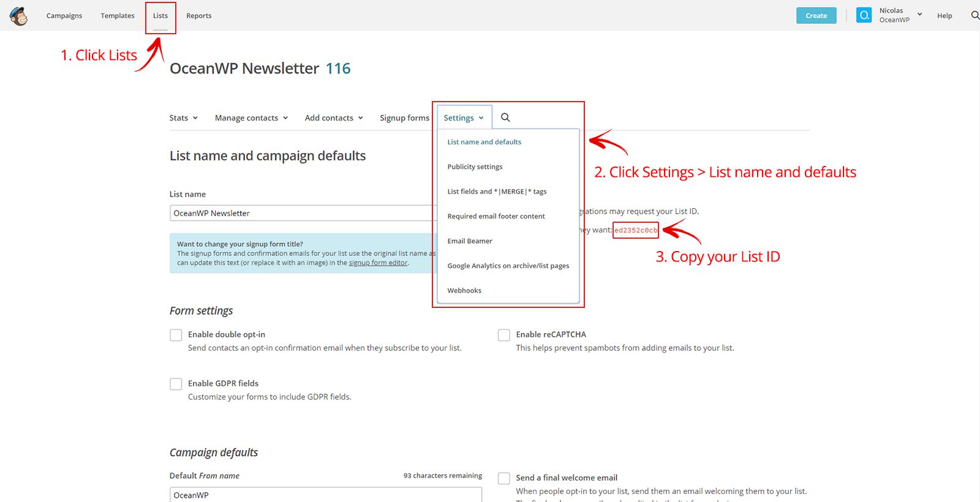This screenshot has height=502, width=980.
Task: Check Send a final welcome email
Action: [x=504, y=478]
